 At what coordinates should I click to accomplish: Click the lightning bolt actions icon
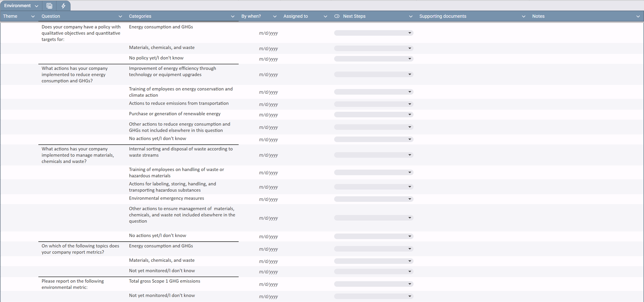tap(63, 6)
